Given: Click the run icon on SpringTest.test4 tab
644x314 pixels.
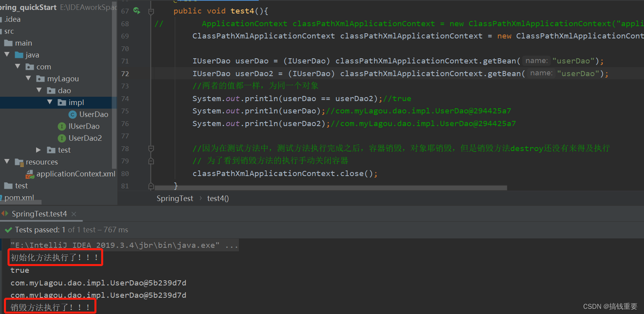Looking at the screenshot, I should point(5,214).
